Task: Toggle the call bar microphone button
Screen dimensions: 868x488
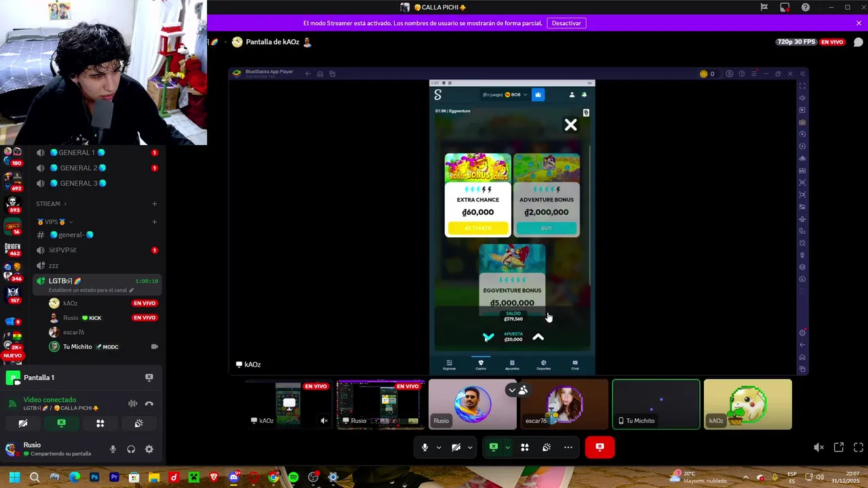Action: click(x=425, y=447)
